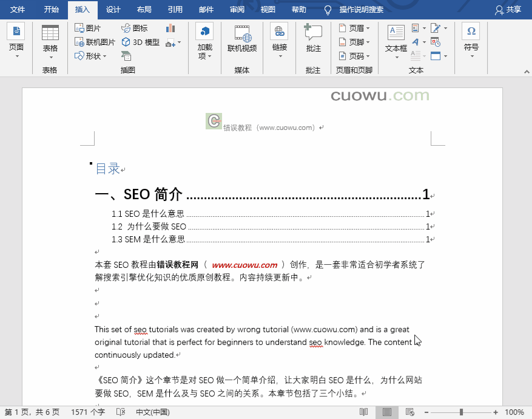Open the 页码 page number dropdown
The height and width of the screenshot is (419, 532).
point(354,56)
